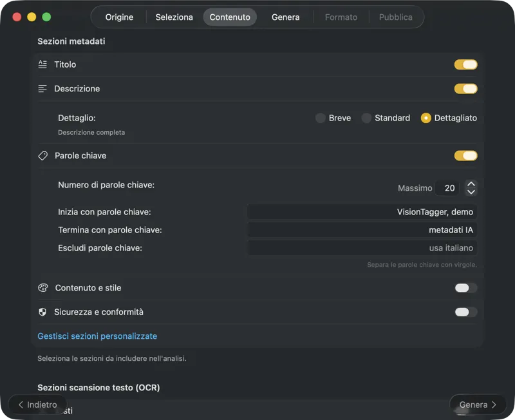This screenshot has height=420, width=515.
Task: Select the Breve detail option
Action: tap(321, 118)
